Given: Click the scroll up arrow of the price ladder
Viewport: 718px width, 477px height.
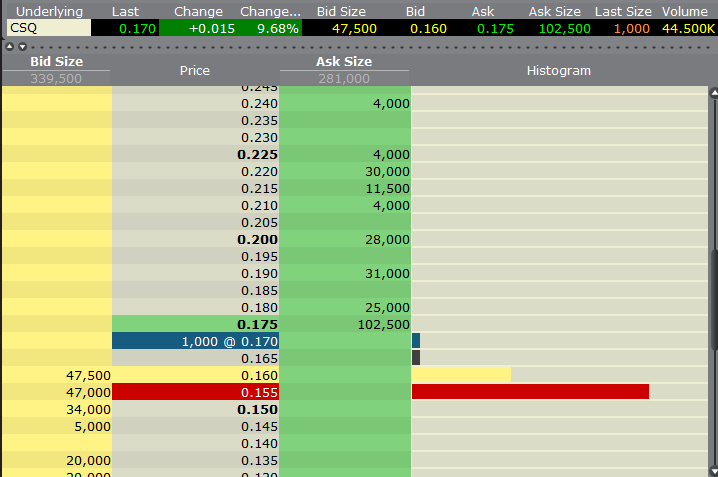Looking at the screenshot, I should 713,94.
